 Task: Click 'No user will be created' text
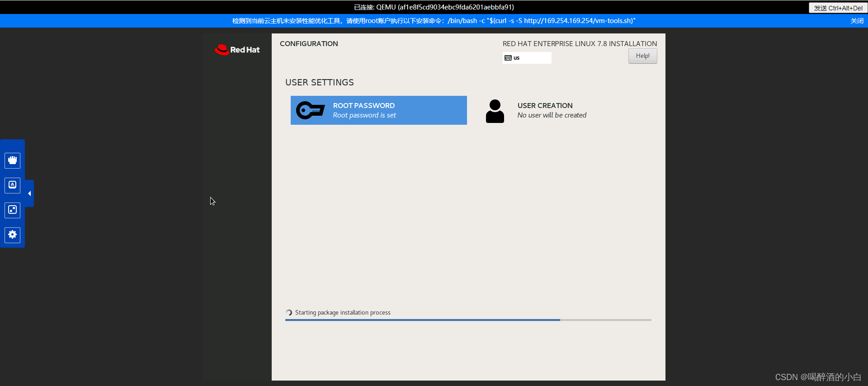[552, 115]
